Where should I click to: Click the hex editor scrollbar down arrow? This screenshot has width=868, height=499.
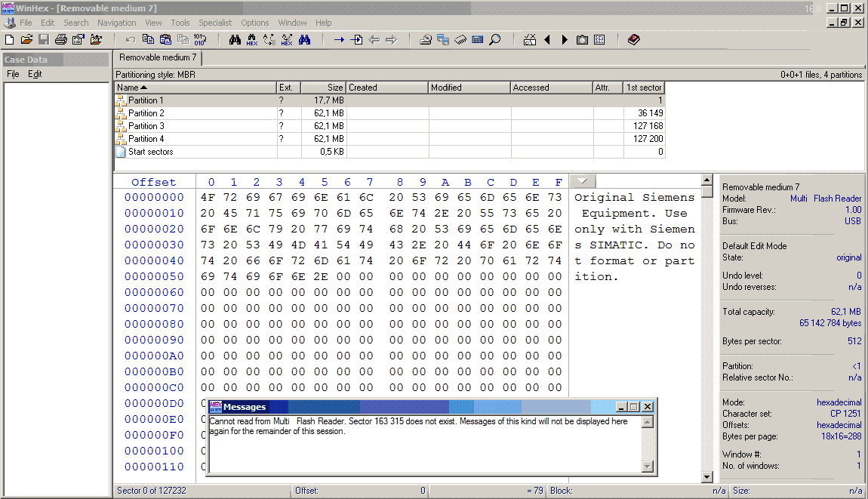[x=707, y=477]
